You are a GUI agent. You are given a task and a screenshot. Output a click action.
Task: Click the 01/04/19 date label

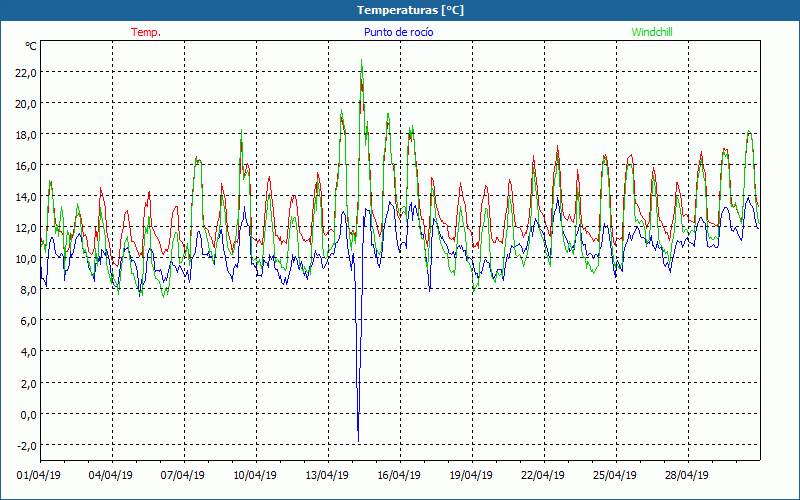coord(39,475)
